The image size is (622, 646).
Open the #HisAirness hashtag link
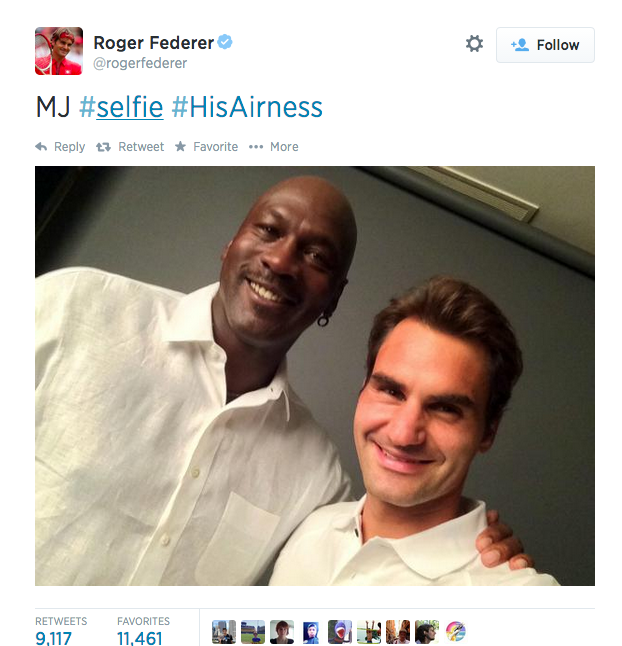tap(247, 107)
